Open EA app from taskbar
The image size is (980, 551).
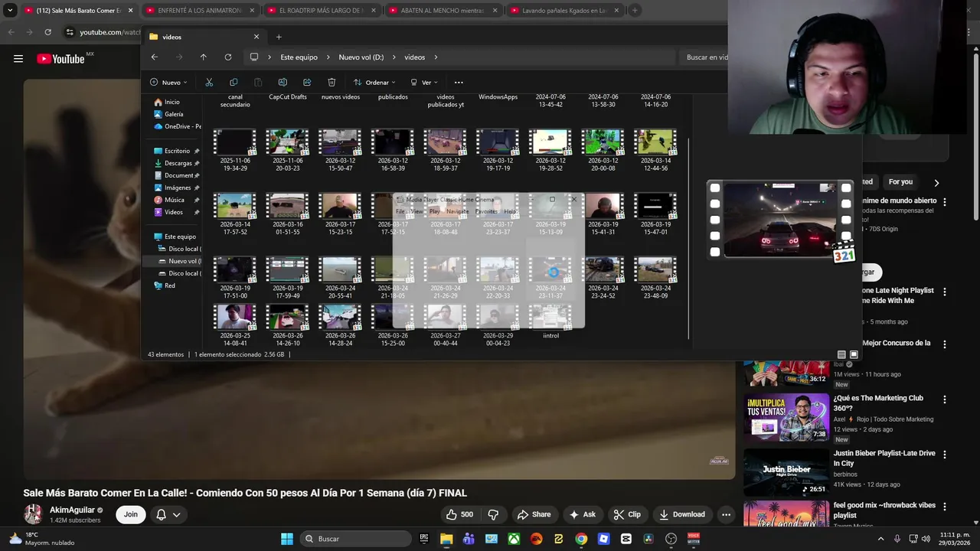pyautogui.click(x=536, y=539)
